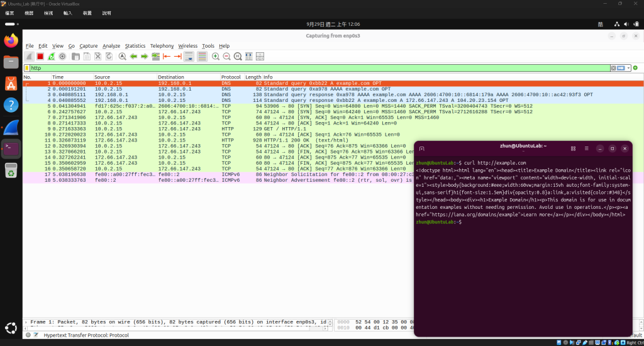Click the Save capture file icon
This screenshot has height=346, width=644.
pos(87,56)
